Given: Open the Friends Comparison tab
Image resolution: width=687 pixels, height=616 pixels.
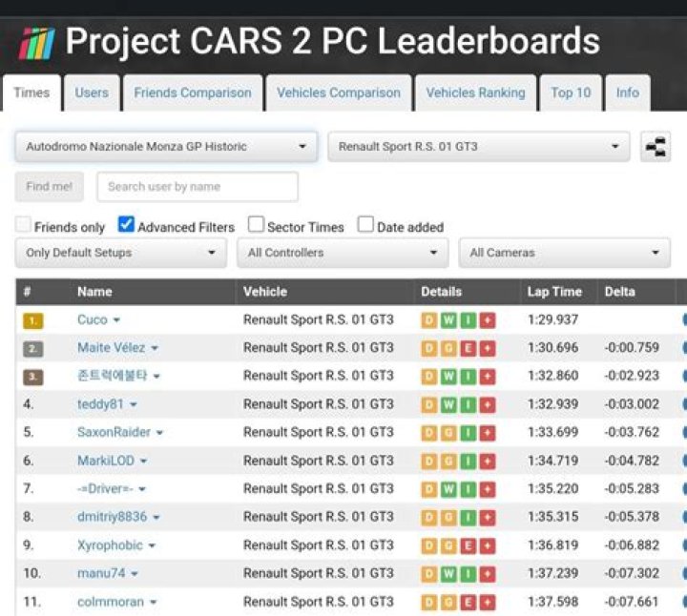Looking at the screenshot, I should point(193,93).
